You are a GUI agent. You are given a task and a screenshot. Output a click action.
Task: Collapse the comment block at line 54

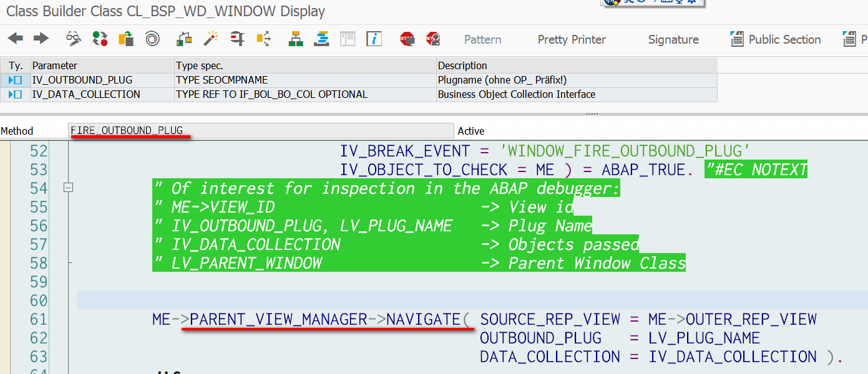click(69, 188)
